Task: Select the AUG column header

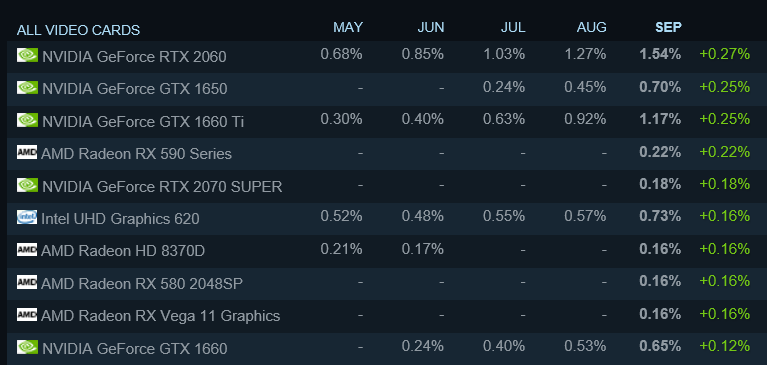Action: pos(591,27)
